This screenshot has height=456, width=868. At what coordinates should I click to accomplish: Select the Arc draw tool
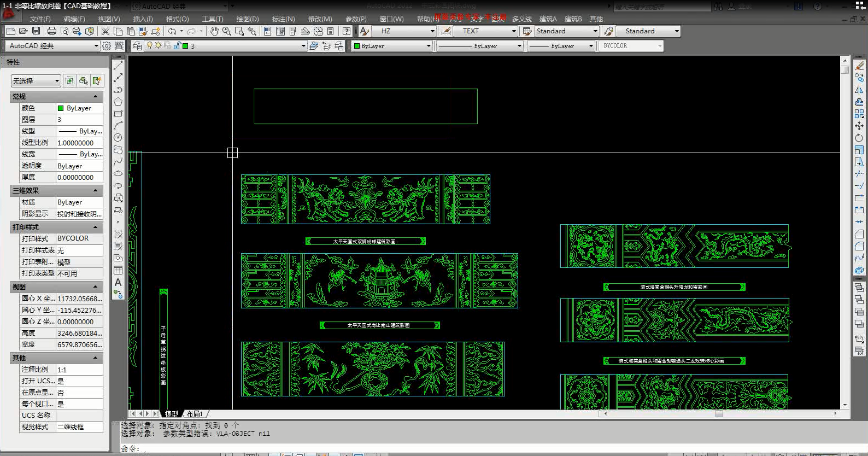118,126
